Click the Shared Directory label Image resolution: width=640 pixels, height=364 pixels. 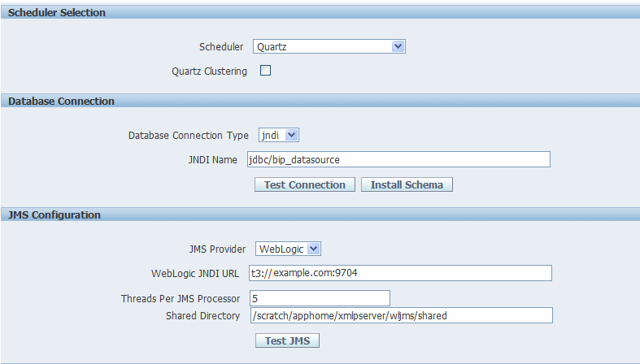tap(202, 316)
